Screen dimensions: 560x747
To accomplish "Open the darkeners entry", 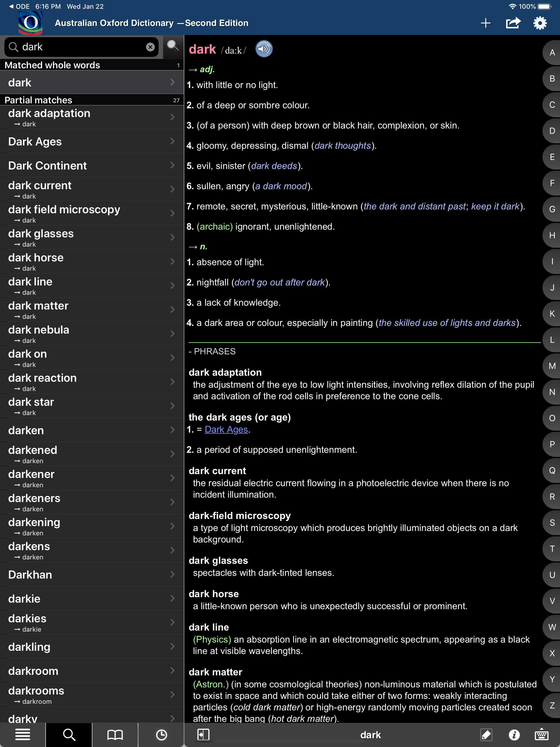I will pos(92,502).
